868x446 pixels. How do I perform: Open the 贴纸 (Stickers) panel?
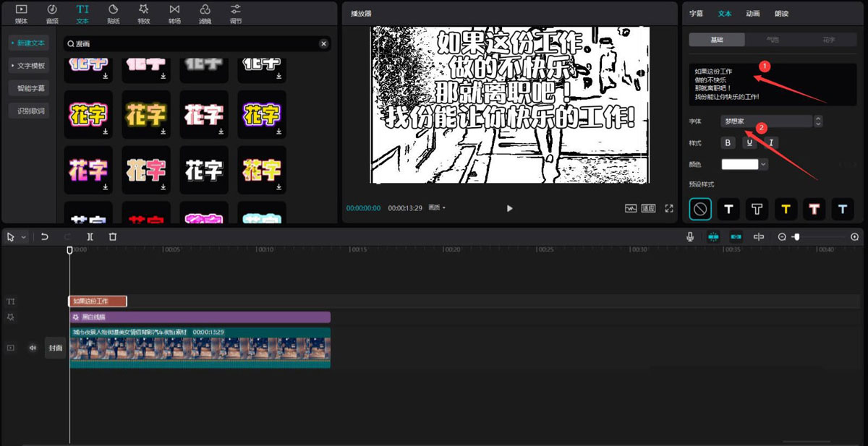(113, 13)
